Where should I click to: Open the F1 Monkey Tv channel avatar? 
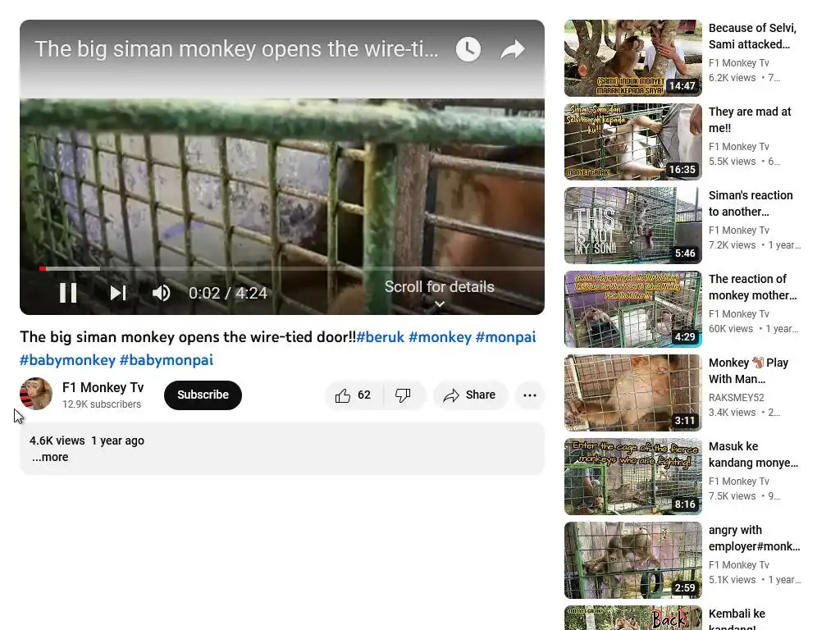tap(36, 394)
